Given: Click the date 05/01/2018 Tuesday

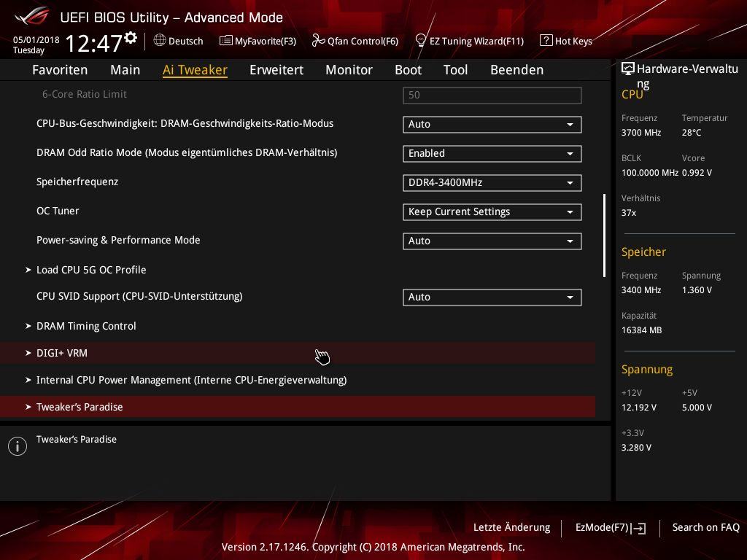Looking at the screenshot, I should [36, 45].
